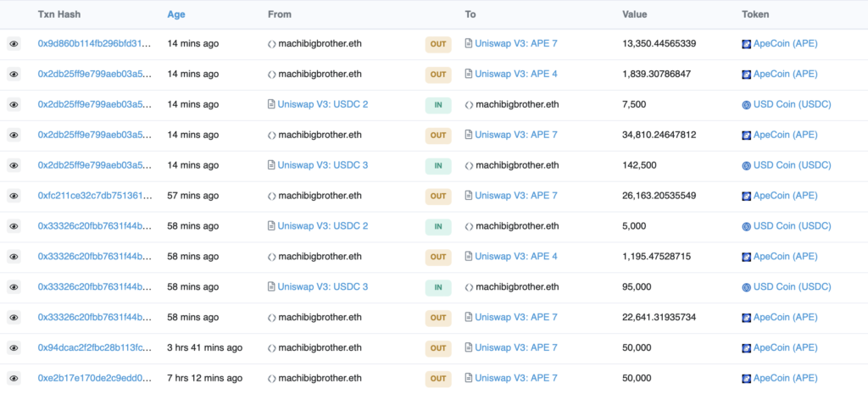This screenshot has width=868, height=394.
Task: Click the ENS brackets icon before machibigbrother.eth, 13,350.44565339 row
Action: [272, 44]
